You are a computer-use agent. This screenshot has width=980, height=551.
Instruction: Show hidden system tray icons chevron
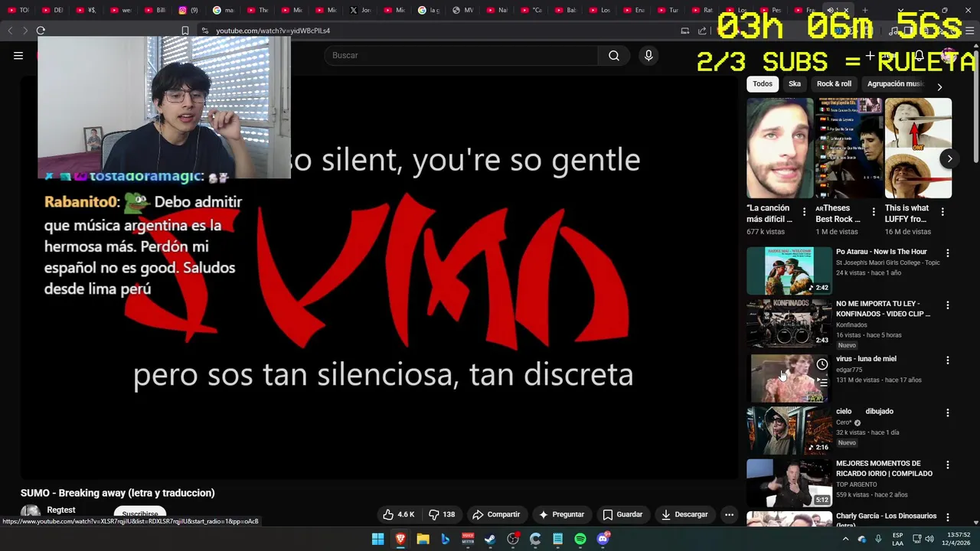846,539
